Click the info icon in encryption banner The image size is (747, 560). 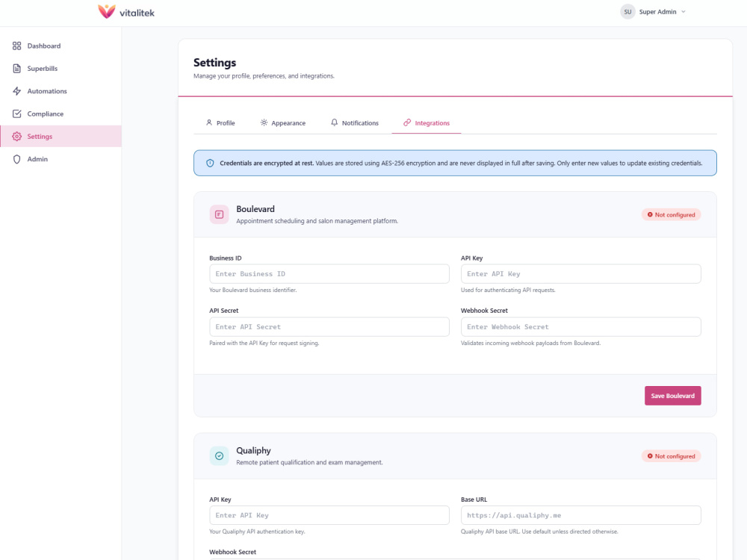210,163
